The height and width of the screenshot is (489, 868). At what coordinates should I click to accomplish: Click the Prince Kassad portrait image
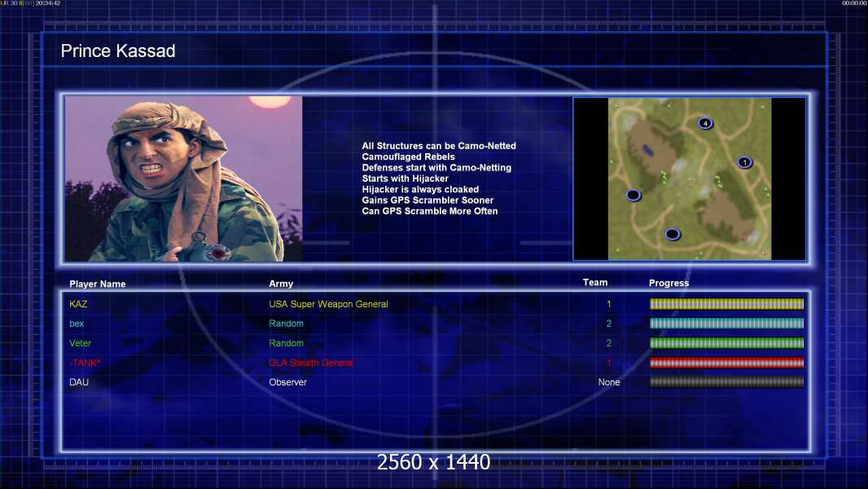point(184,178)
